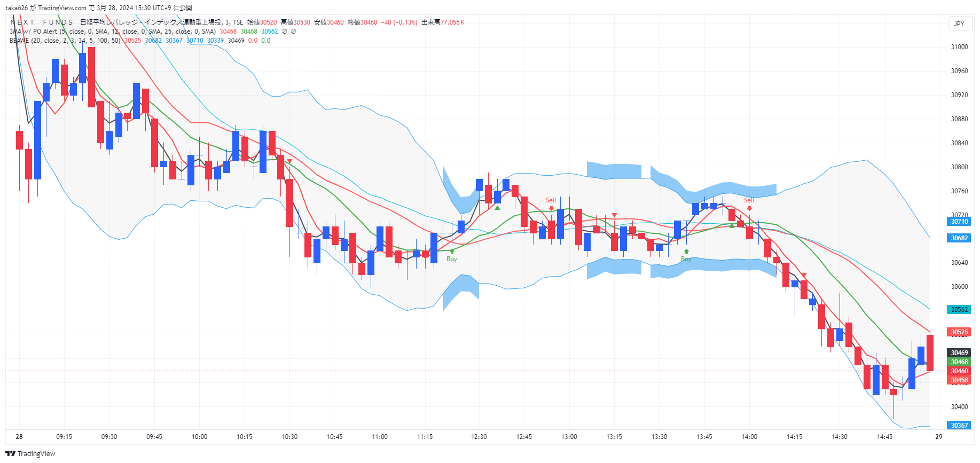Click the 31000 price scale label
Image resolution: width=980 pixels, height=463 pixels.
959,47
